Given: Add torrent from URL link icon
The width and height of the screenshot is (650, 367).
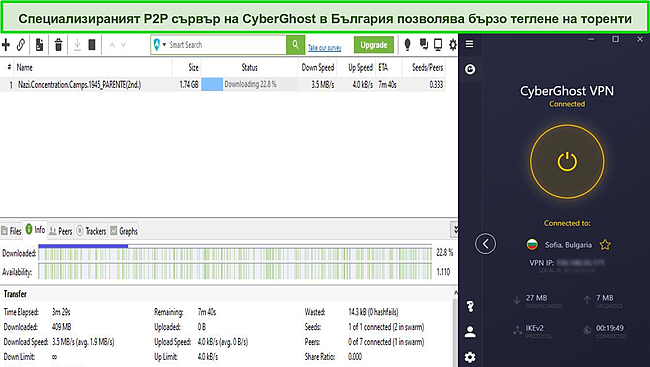Looking at the screenshot, I should (21, 44).
